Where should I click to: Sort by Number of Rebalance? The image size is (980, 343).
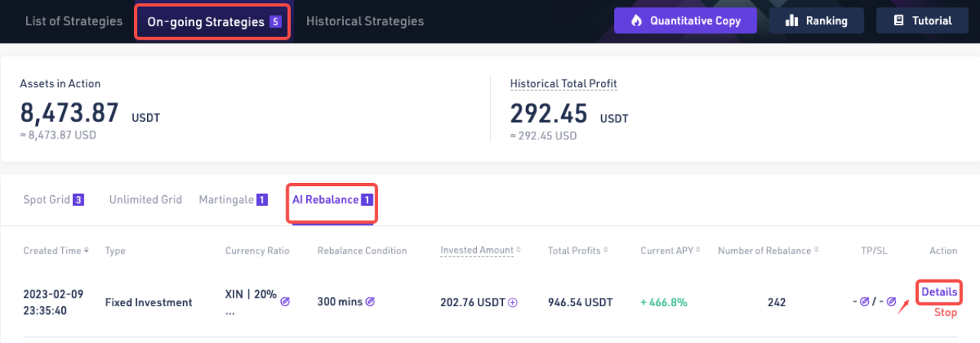[x=817, y=250]
